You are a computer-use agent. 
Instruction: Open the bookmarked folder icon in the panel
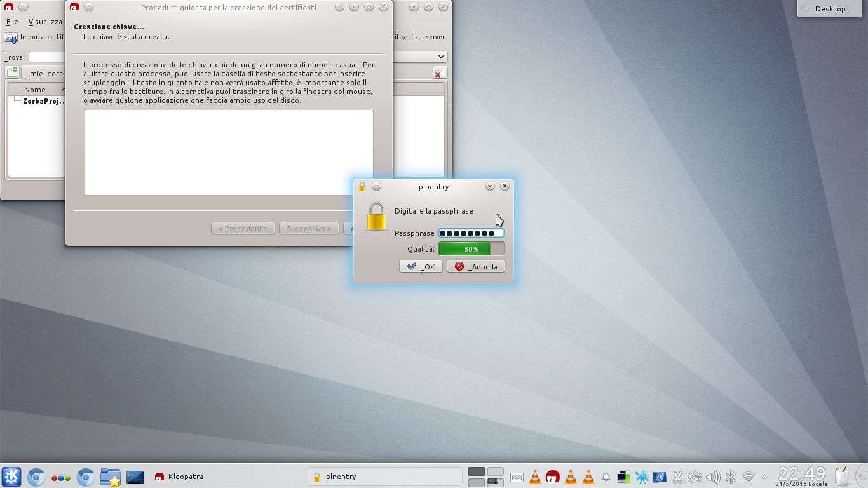(111, 477)
